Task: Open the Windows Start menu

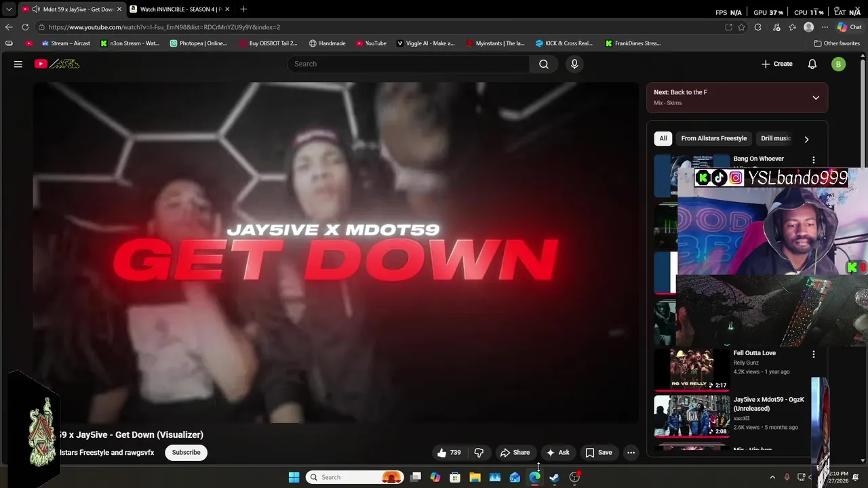Action: pyautogui.click(x=294, y=477)
